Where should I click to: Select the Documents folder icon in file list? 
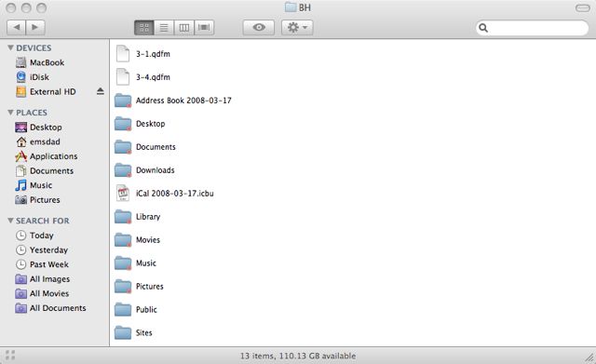click(123, 147)
